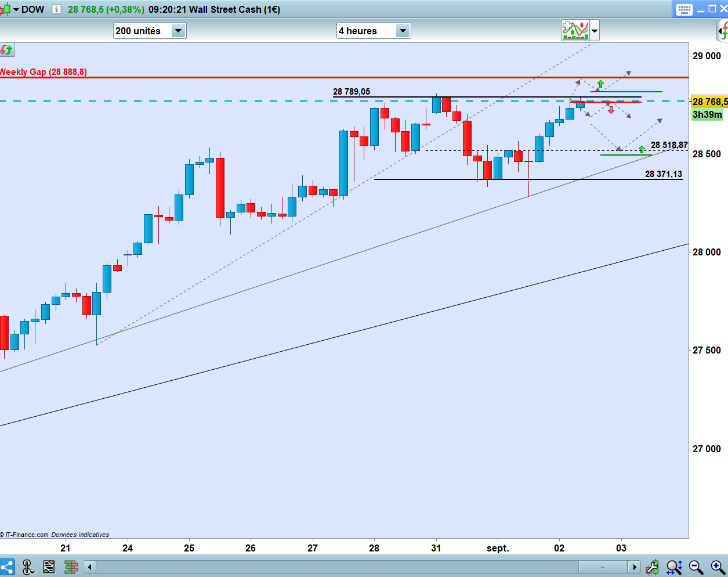Click the 'Weekly Gap (28 888,8)' label
Image resolution: width=728 pixels, height=577 pixels.
44,72
